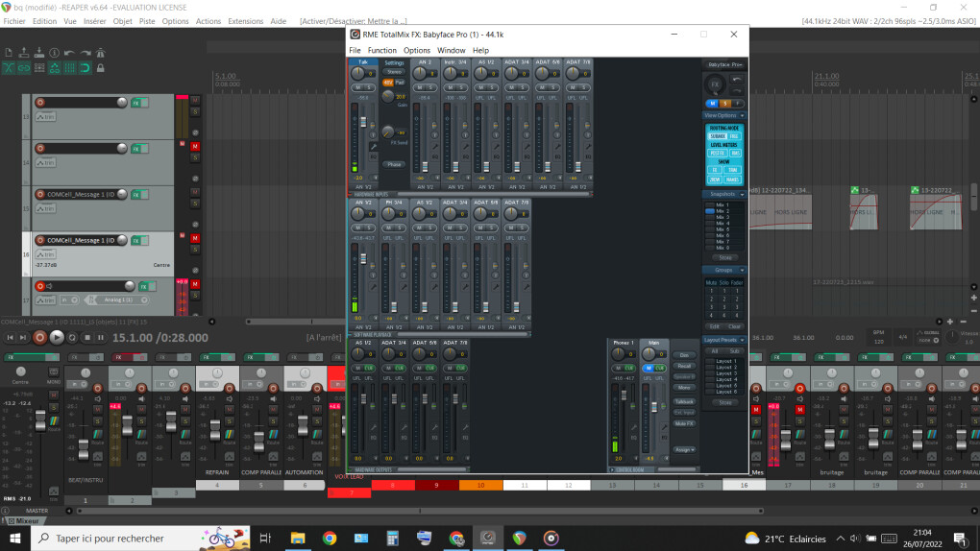Click the Redo arrow in REAPER toolbar
This screenshot has height=551, width=980.
(x=85, y=53)
